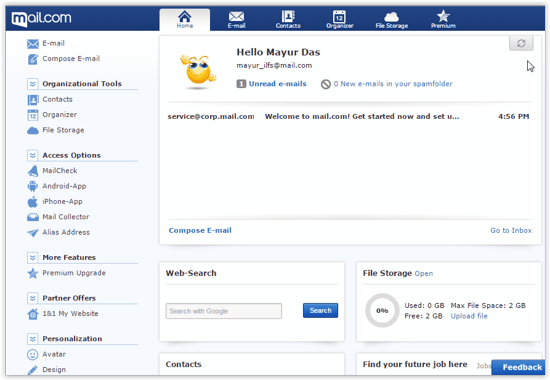
Task: Click the sidebar Contacts icon
Action: pos(33,100)
